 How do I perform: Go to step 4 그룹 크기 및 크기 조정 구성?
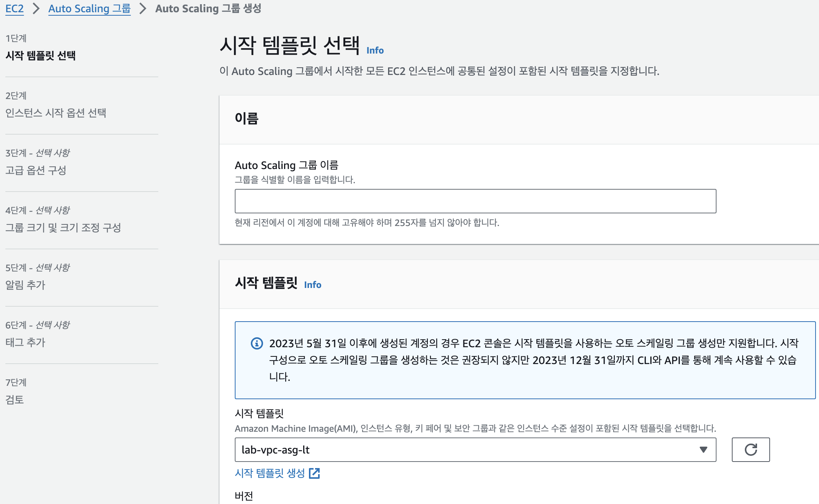[x=63, y=228]
